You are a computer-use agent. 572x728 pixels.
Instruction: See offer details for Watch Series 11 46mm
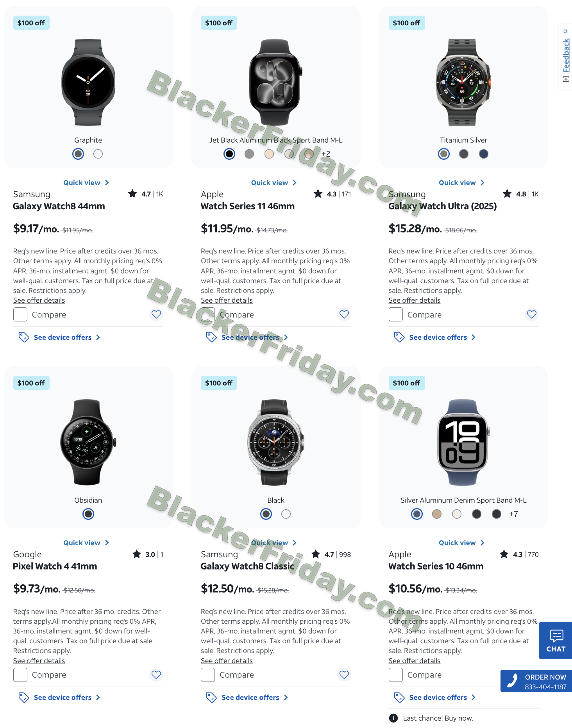[227, 300]
